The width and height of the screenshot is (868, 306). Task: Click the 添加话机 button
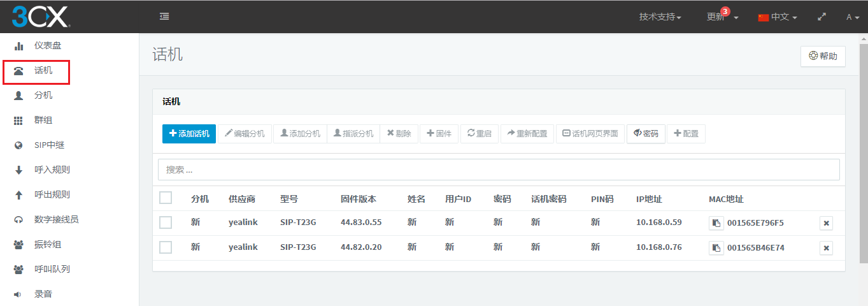tap(189, 134)
